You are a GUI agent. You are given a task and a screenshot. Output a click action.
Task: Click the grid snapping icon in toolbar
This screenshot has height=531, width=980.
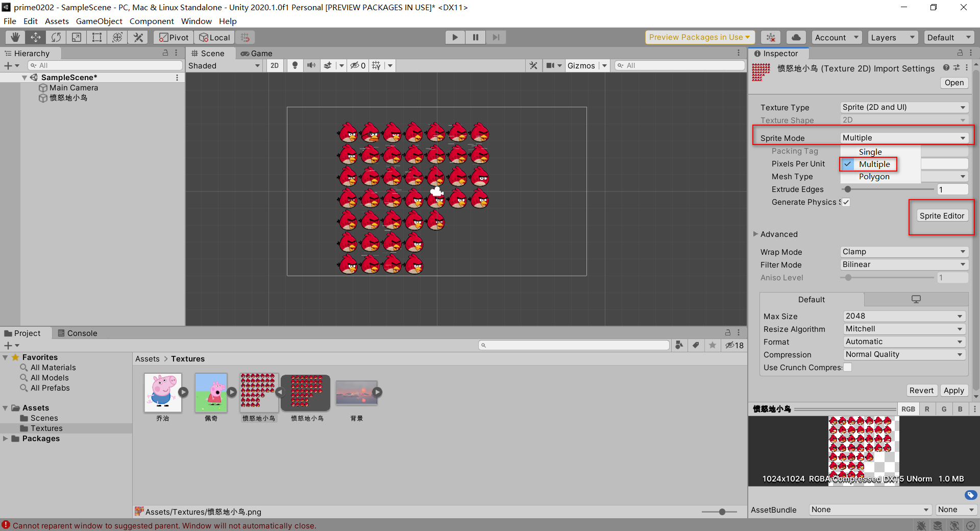pyautogui.click(x=246, y=37)
